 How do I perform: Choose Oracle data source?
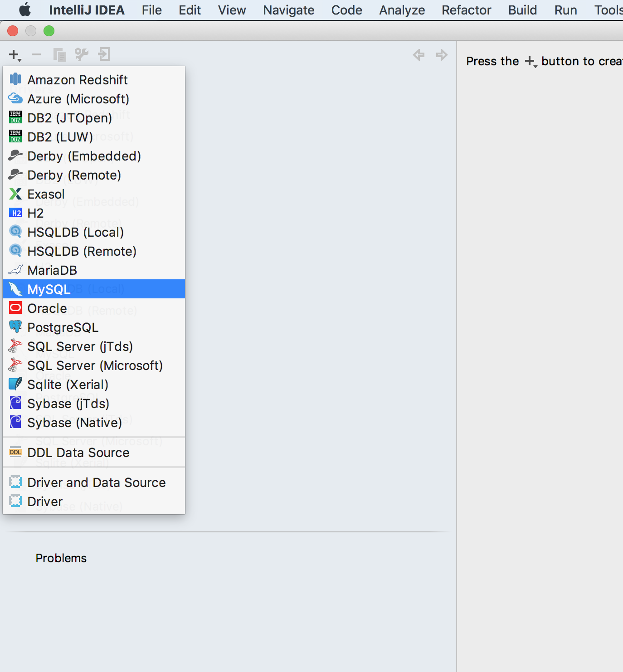point(94,308)
